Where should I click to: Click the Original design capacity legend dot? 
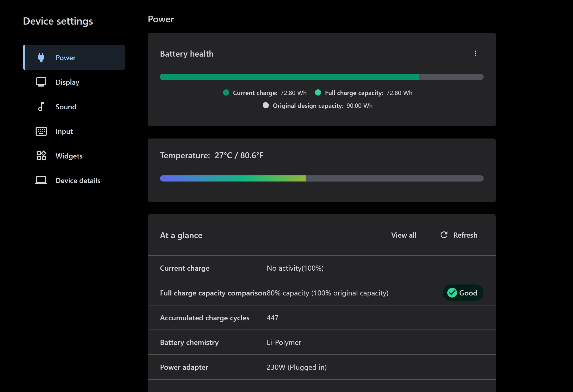point(266,105)
